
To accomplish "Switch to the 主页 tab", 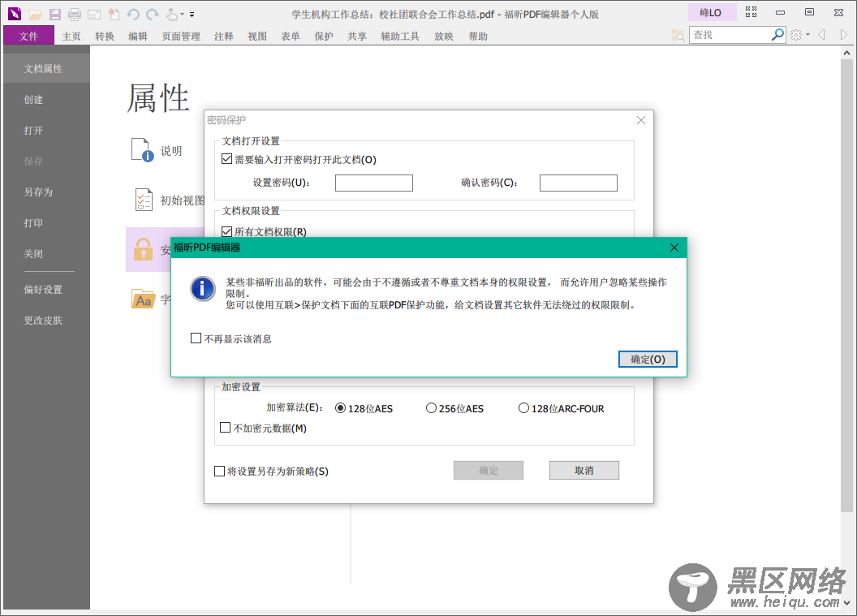I will click(71, 36).
